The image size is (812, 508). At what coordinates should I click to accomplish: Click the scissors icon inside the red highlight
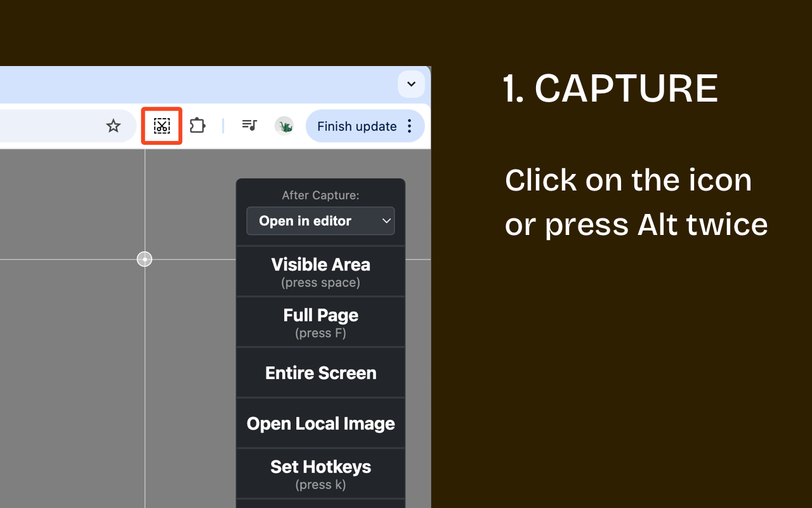point(162,126)
